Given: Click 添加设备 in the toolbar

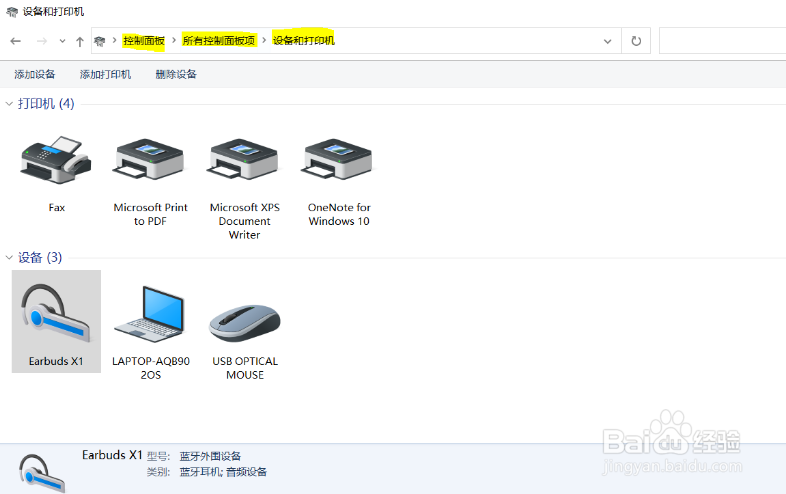Looking at the screenshot, I should tap(35, 74).
